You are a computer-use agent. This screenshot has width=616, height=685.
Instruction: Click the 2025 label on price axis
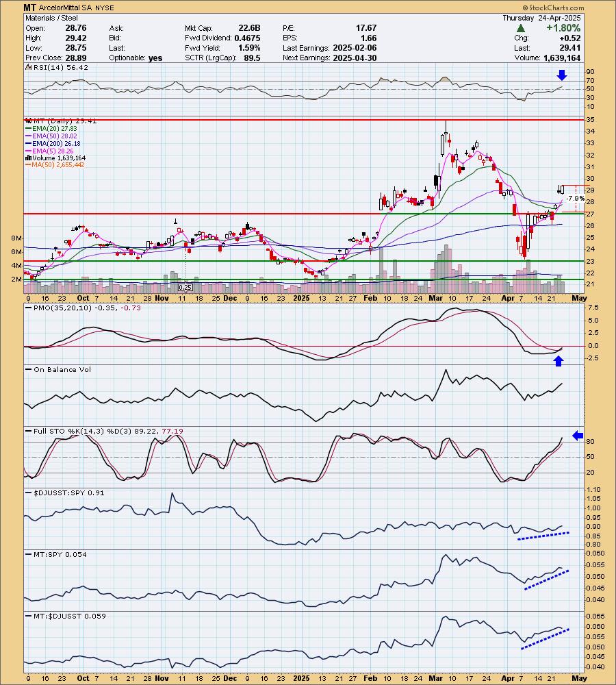(x=301, y=298)
